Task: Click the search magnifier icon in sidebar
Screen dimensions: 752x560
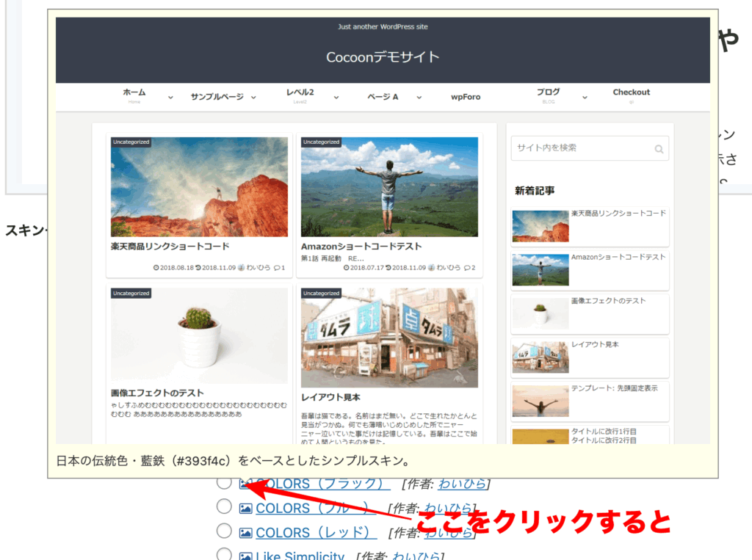Action: (659, 149)
